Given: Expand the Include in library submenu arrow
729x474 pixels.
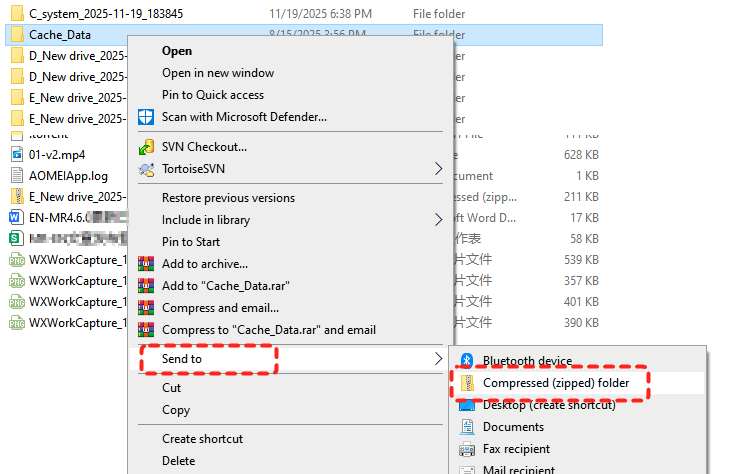Looking at the screenshot, I should pyautogui.click(x=438, y=220).
